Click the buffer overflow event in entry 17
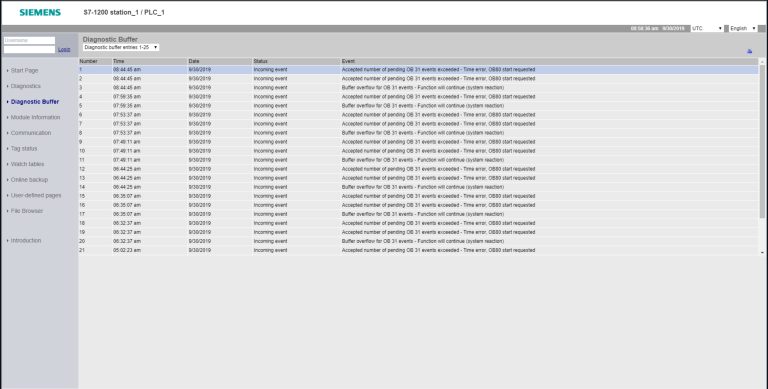This screenshot has width=768, height=389. (x=423, y=214)
